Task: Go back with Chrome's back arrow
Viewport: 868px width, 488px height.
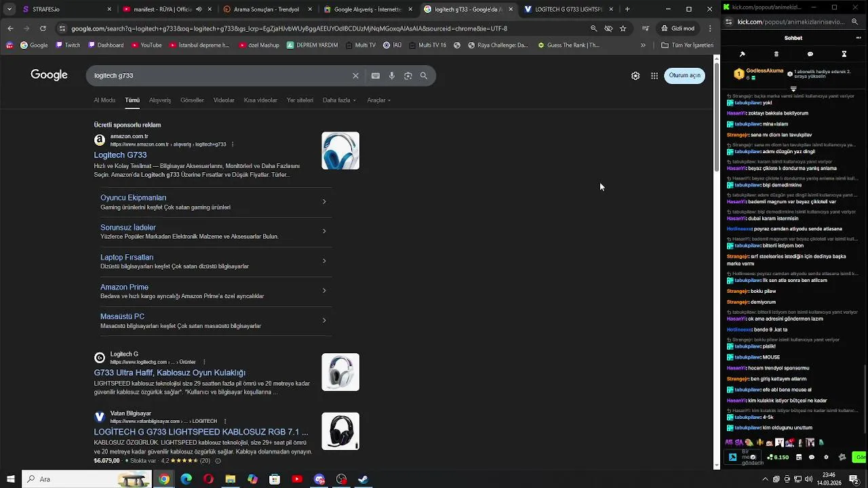Action: 10,28
